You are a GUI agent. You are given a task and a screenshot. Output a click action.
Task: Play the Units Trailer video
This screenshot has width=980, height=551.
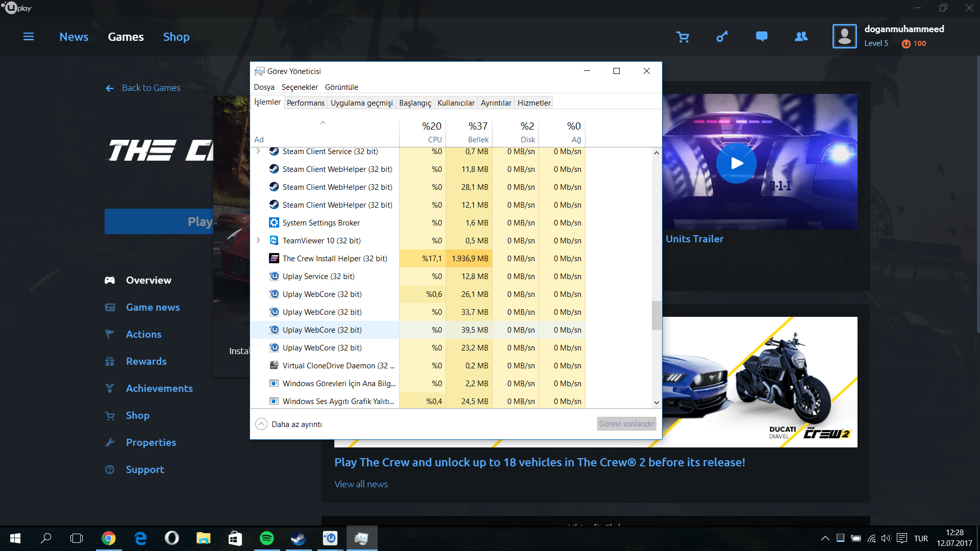[x=736, y=163]
